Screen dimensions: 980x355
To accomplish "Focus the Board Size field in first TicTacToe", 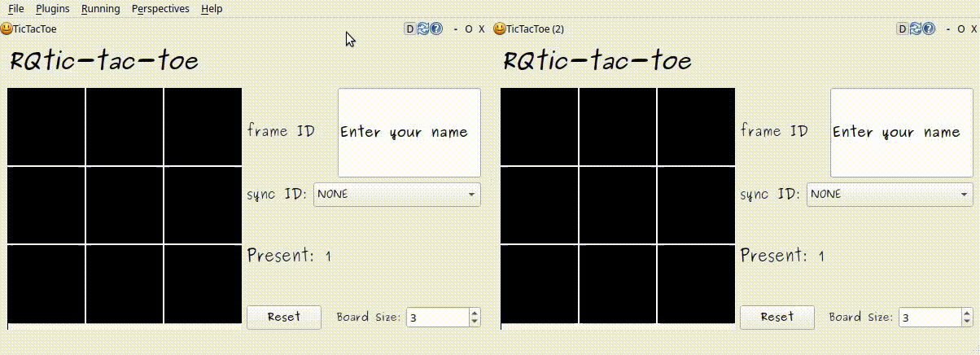I will 438,318.
